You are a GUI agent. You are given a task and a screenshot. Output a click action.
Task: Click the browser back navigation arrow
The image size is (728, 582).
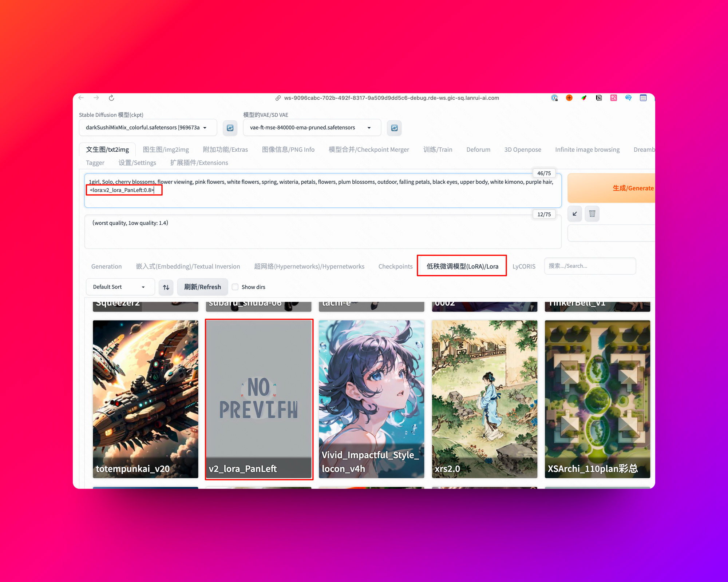tap(81, 99)
